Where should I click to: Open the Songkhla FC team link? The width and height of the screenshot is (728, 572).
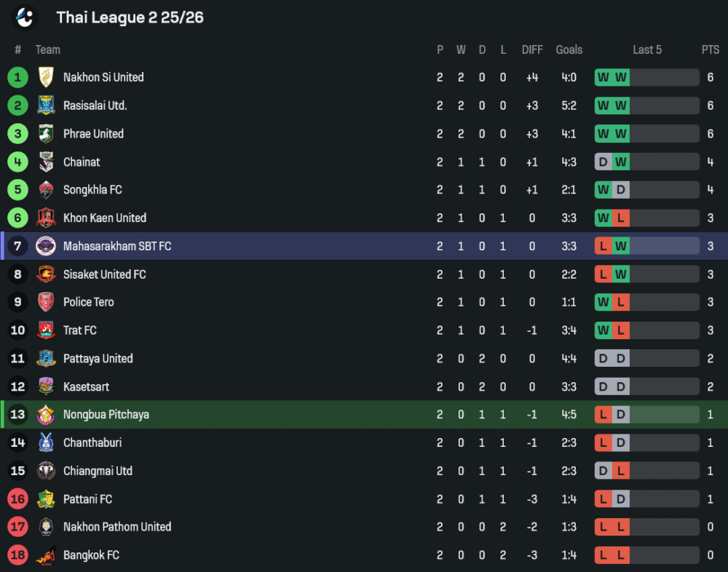92,190
